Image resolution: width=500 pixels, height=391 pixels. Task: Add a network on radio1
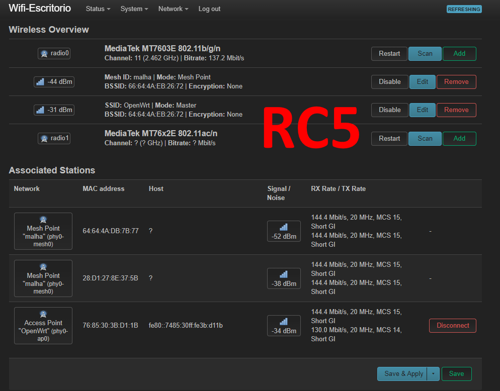point(459,138)
